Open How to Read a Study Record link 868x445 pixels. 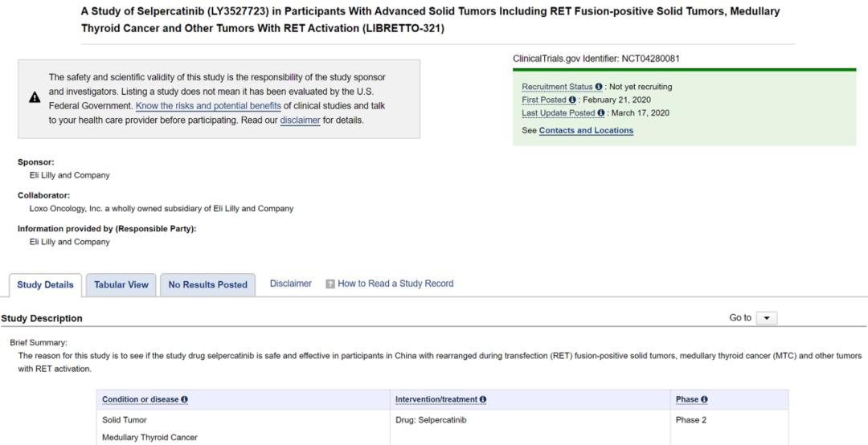click(395, 284)
